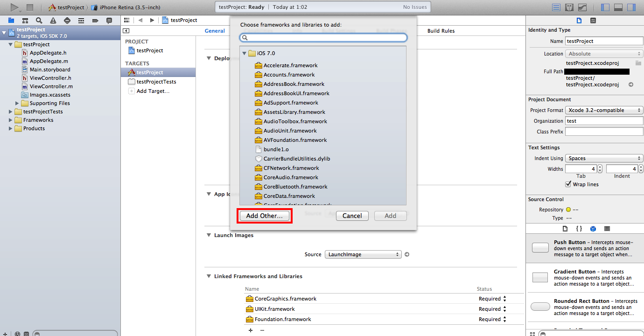Viewport: 644px width, 336px height.
Task: Toggle the Wrap lines checkbox
Action: [568, 184]
